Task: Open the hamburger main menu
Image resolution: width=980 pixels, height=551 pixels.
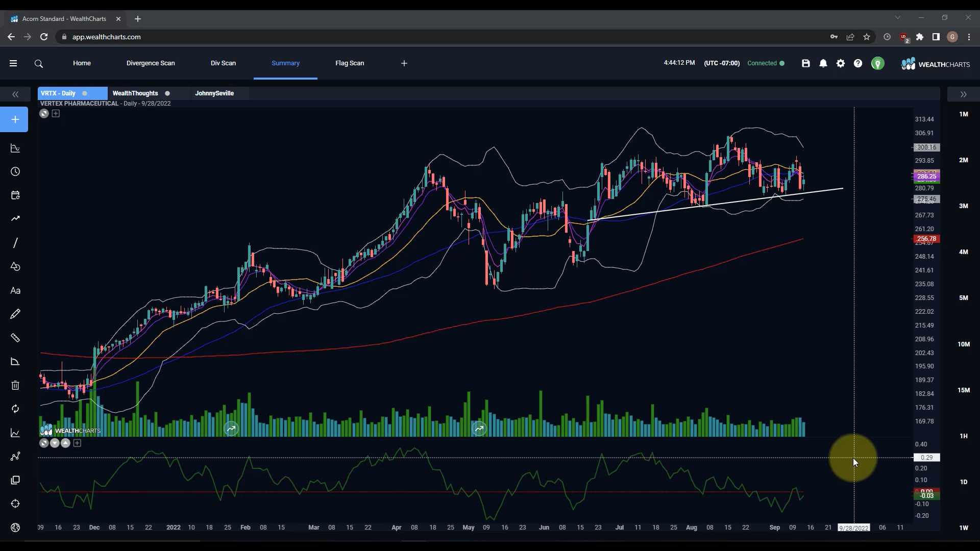Action: pyautogui.click(x=13, y=63)
